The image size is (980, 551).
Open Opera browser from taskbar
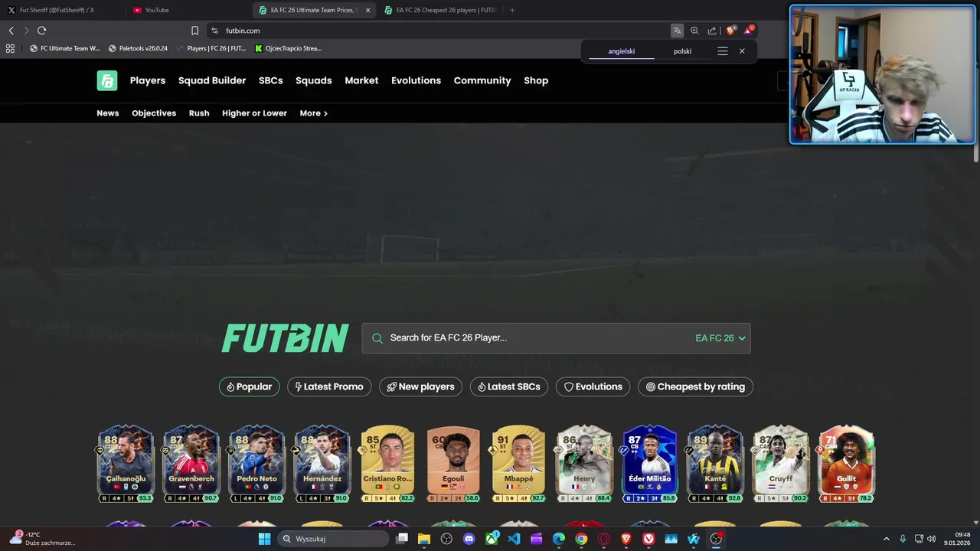[603, 539]
